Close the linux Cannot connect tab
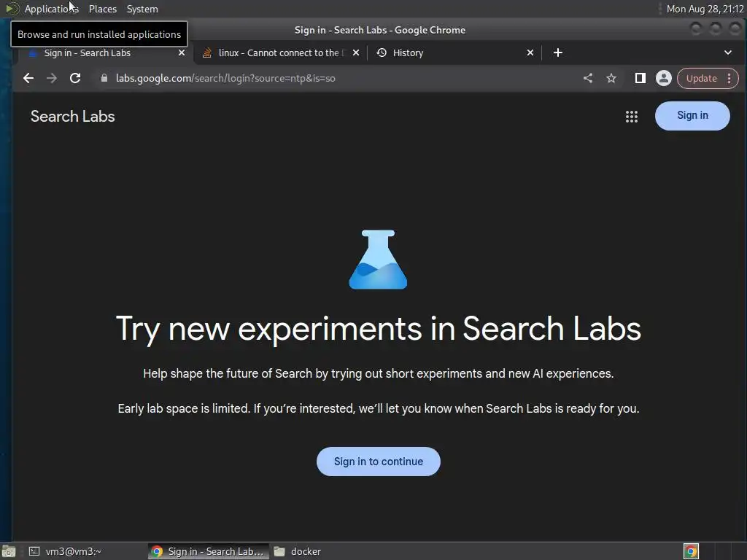747x560 pixels. [356, 52]
